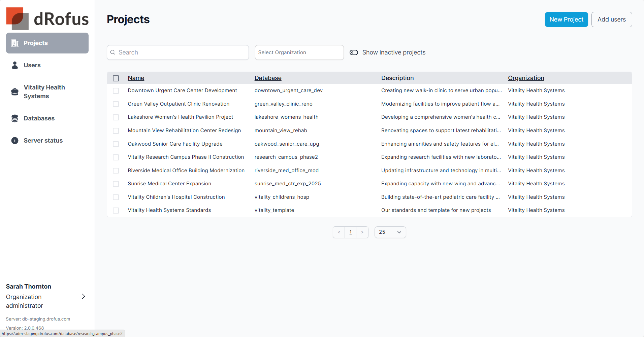This screenshot has height=337, width=644.
Task: Tick checkbox for Sunrise Medical Center Expansion
Action: [116, 184]
